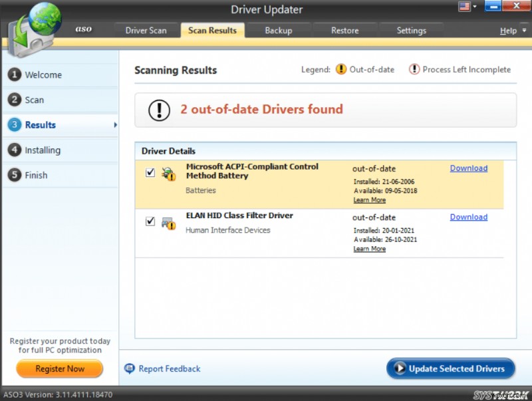Select step 3 Results in the sidebar

pyautogui.click(x=61, y=125)
